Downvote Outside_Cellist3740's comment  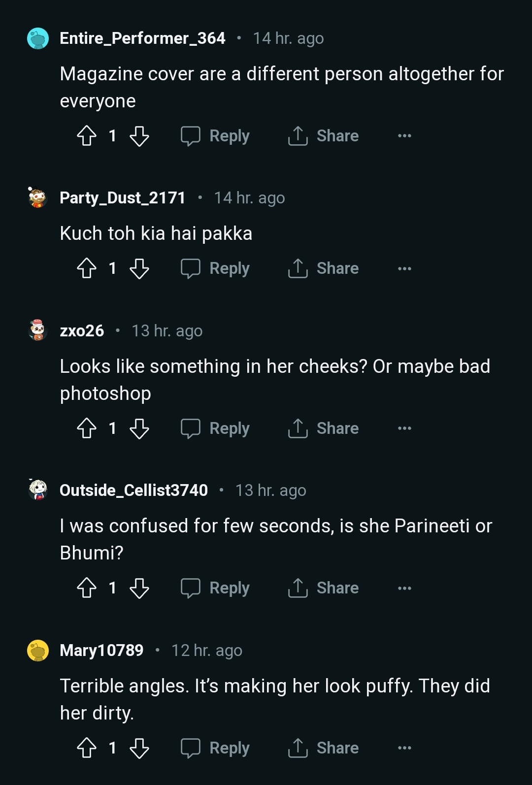pos(139,588)
